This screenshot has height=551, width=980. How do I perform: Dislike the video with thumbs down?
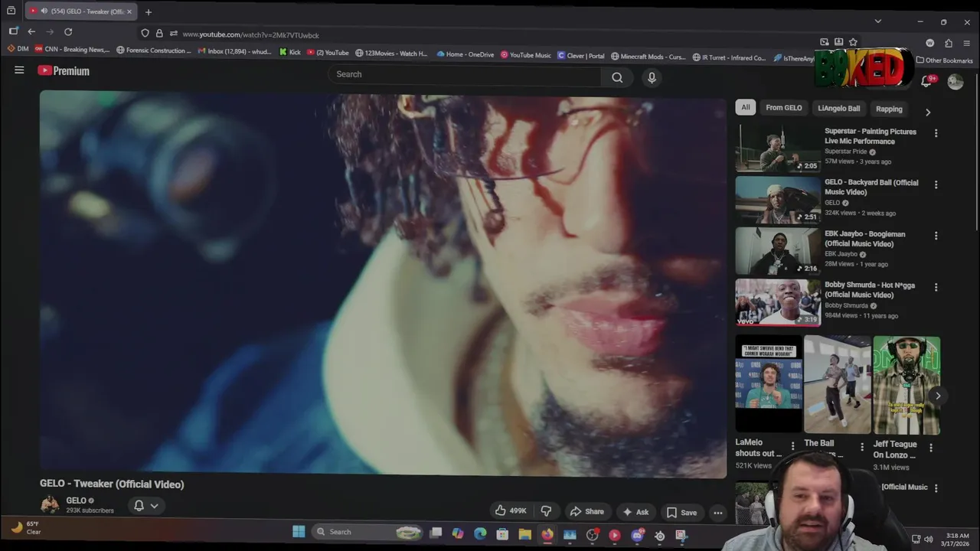[x=546, y=511]
